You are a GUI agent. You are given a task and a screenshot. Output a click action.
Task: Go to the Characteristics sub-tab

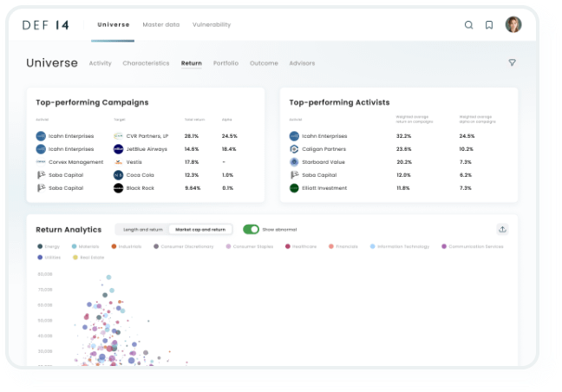pos(146,63)
